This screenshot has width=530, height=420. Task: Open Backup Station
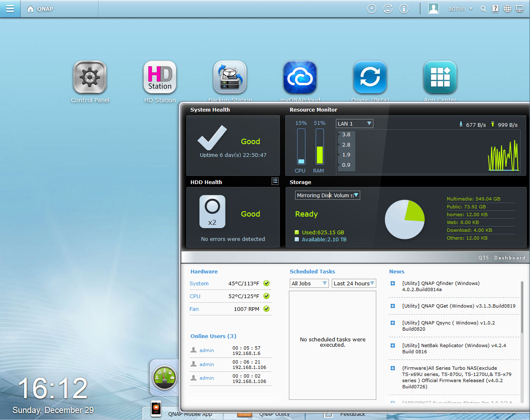[230, 77]
